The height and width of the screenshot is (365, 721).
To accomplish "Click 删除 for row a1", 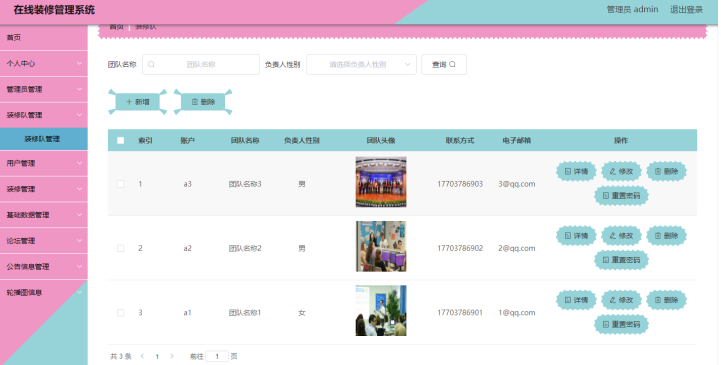I will (x=666, y=300).
